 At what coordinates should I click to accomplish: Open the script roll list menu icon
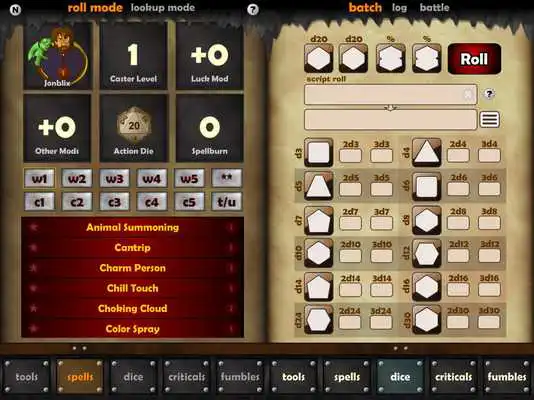489,119
